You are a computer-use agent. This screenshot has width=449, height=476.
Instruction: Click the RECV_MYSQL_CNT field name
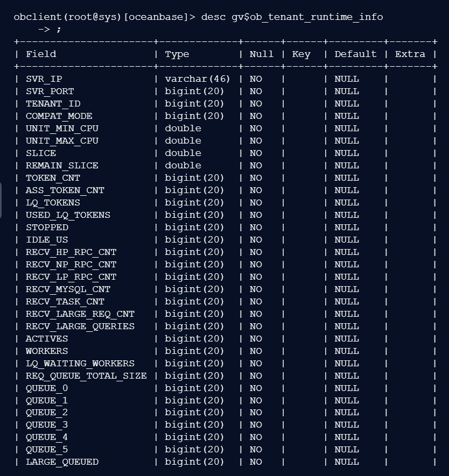tap(68, 289)
